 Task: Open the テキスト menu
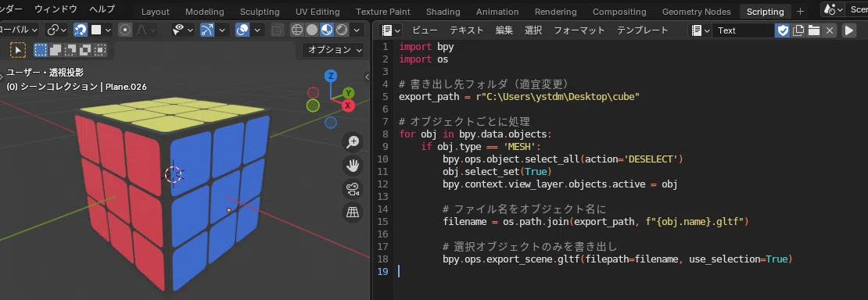pyautogui.click(x=466, y=30)
